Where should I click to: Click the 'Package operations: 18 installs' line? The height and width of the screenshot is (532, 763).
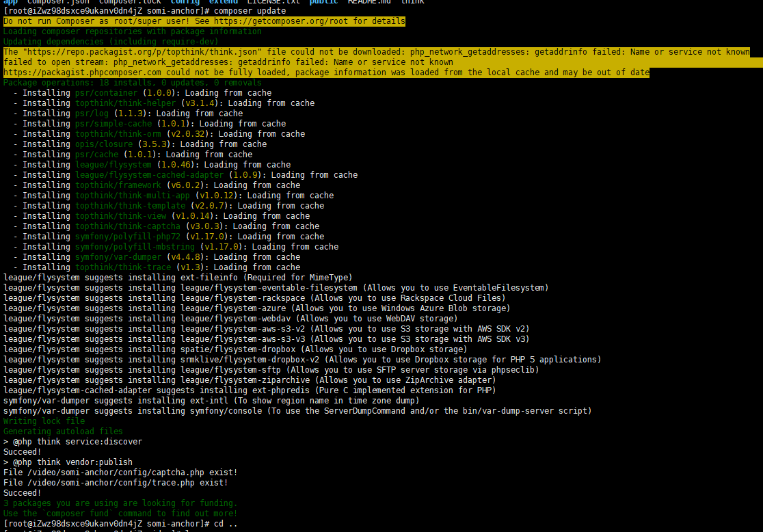(x=133, y=82)
